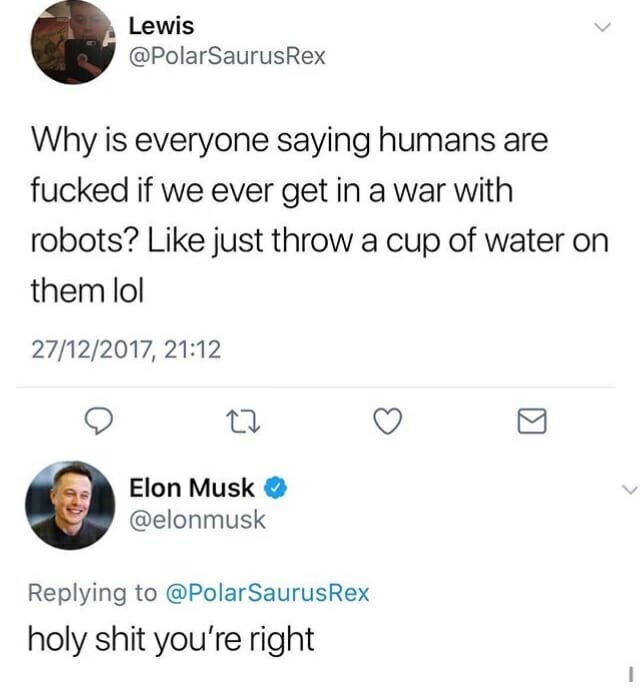This screenshot has height=692, width=640.
Task: Click the blue verified badge beside Elon Musk
Action: [277, 489]
